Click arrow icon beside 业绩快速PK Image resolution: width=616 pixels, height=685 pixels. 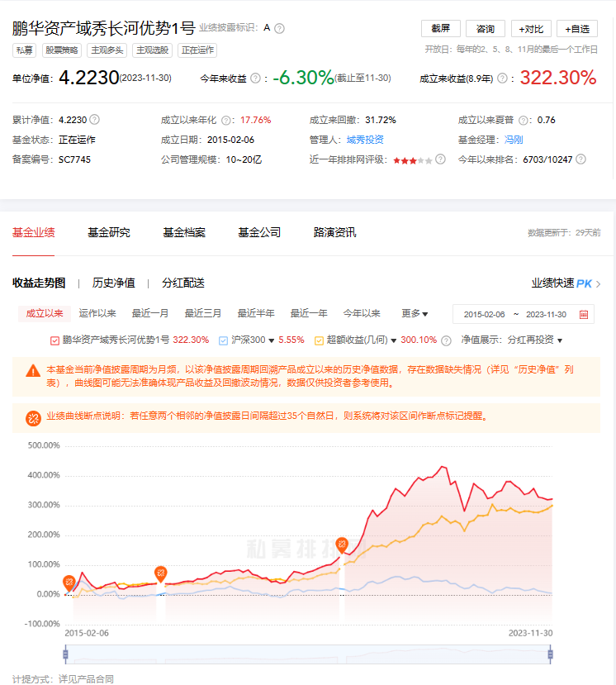[598, 284]
